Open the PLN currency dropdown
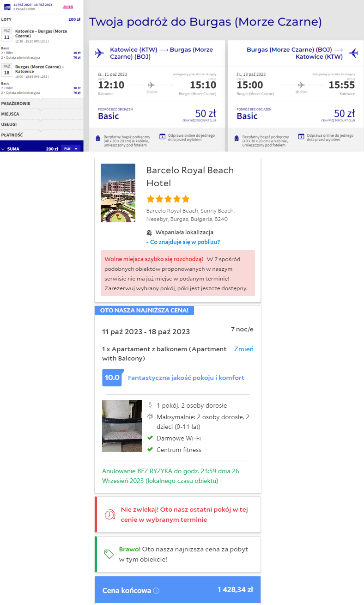The image size is (364, 605). click(71, 149)
